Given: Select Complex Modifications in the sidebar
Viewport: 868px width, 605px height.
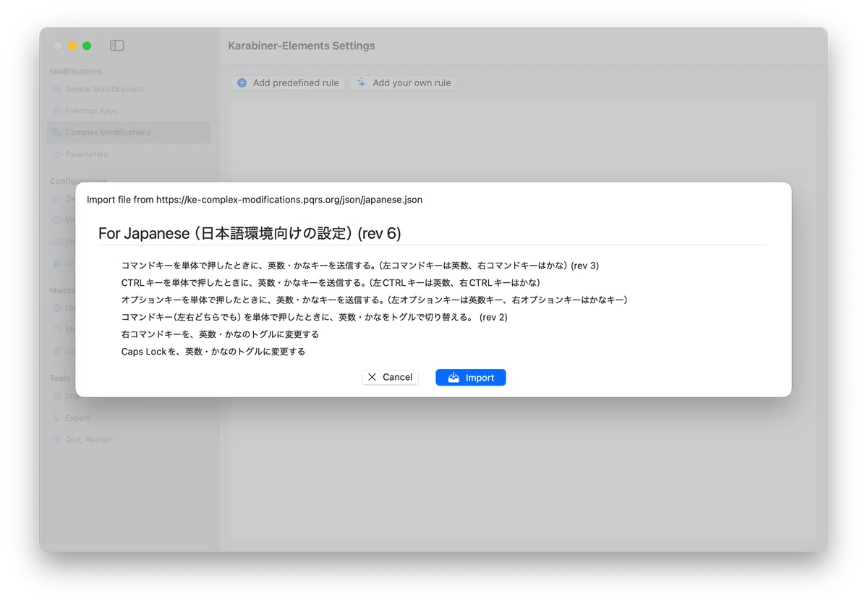Looking at the screenshot, I should pos(129,132).
